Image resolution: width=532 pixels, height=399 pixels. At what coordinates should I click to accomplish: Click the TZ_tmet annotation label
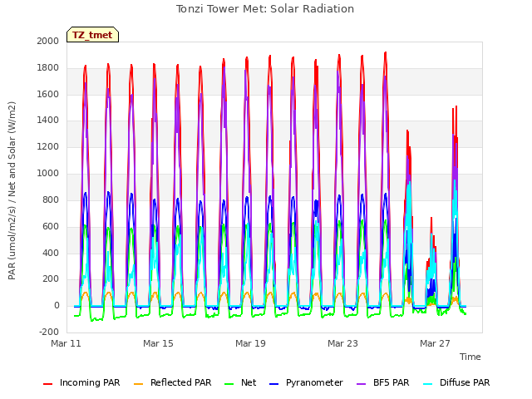92,35
